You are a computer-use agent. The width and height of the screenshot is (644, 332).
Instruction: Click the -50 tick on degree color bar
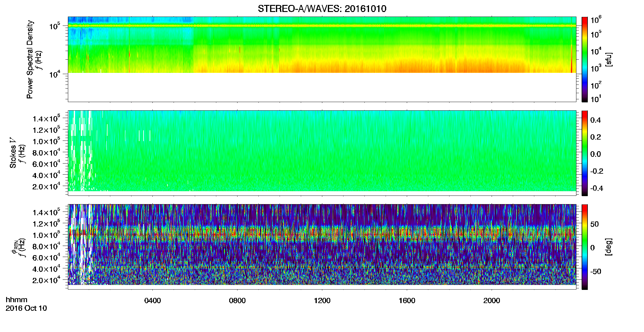point(596,272)
